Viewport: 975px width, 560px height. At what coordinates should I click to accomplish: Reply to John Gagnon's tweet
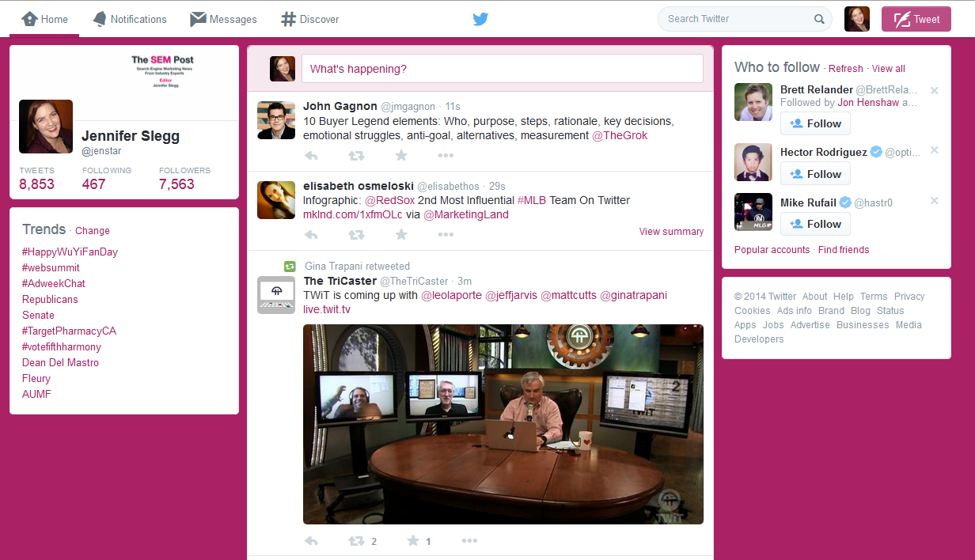pos(311,156)
